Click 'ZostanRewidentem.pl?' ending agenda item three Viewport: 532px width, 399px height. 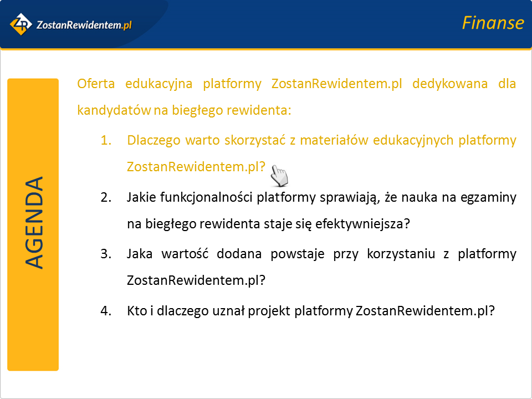click(196, 280)
